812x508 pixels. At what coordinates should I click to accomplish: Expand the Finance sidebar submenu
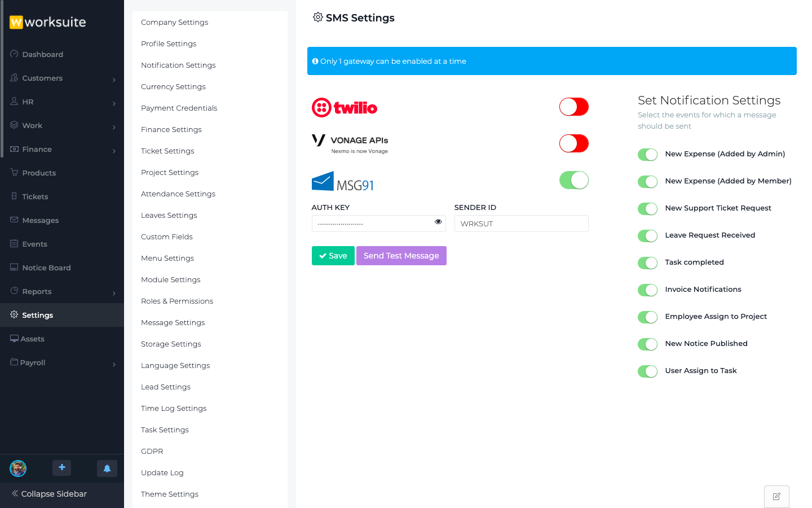click(x=114, y=151)
